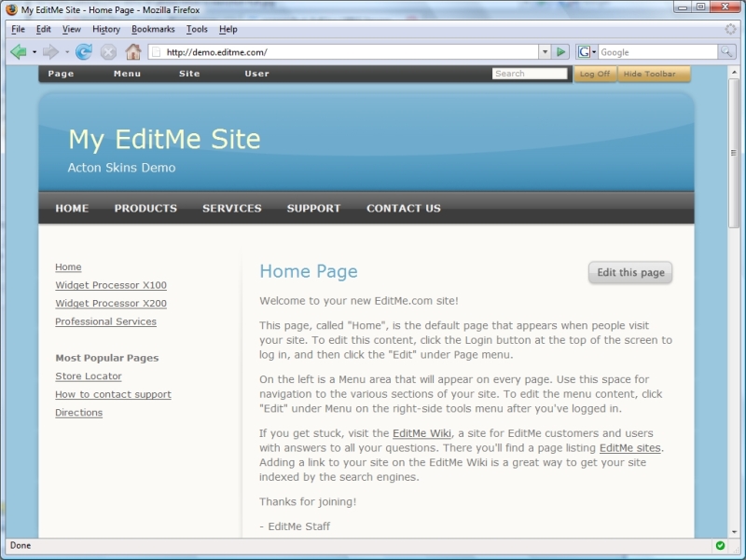The width and height of the screenshot is (746, 560).
Task: Click the green security status icon
Action: tap(720, 545)
